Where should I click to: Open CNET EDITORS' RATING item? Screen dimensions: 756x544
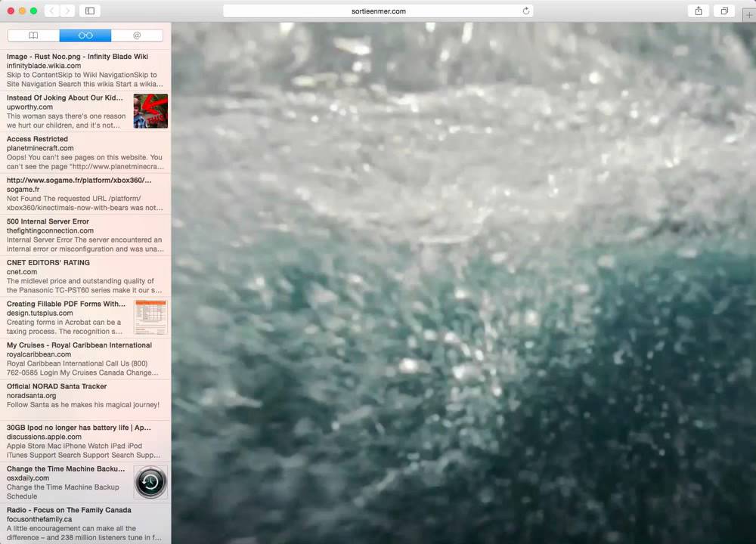[85, 276]
